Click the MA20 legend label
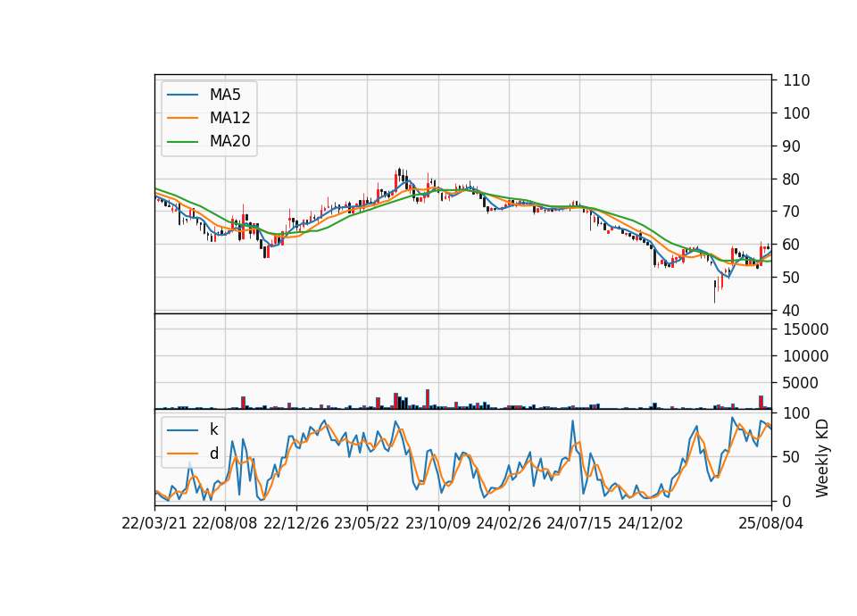This screenshot has width=857, height=616. pos(229,141)
